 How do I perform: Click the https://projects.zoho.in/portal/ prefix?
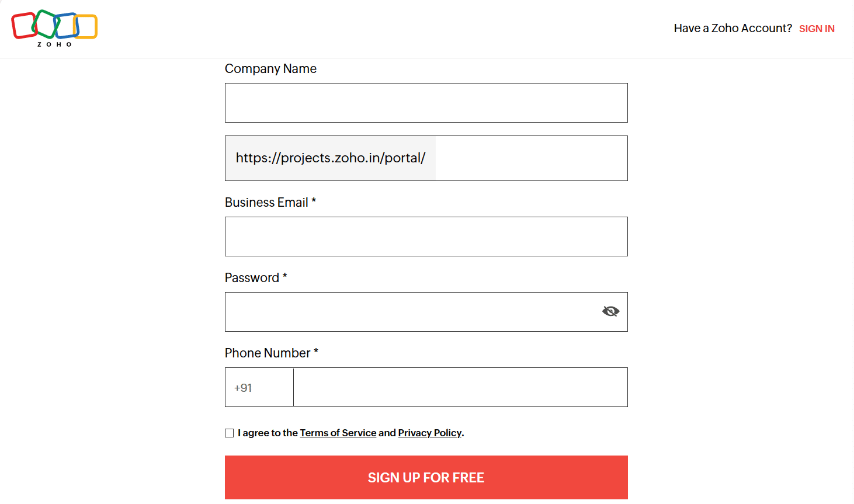tap(331, 158)
